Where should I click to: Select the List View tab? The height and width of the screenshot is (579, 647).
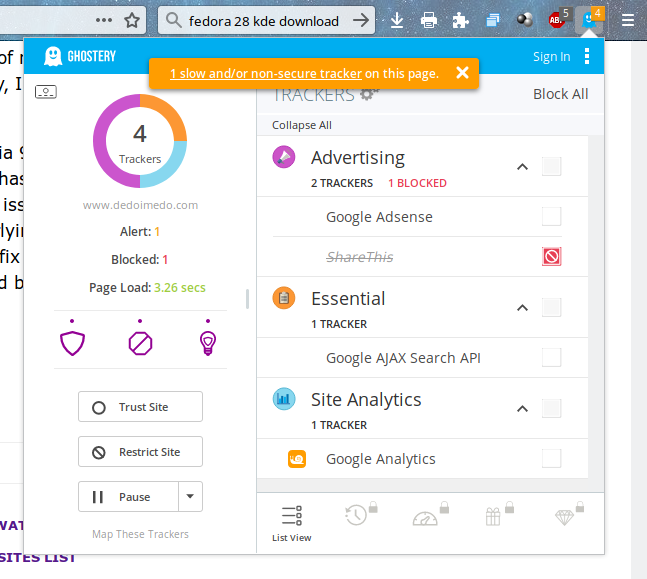292,523
